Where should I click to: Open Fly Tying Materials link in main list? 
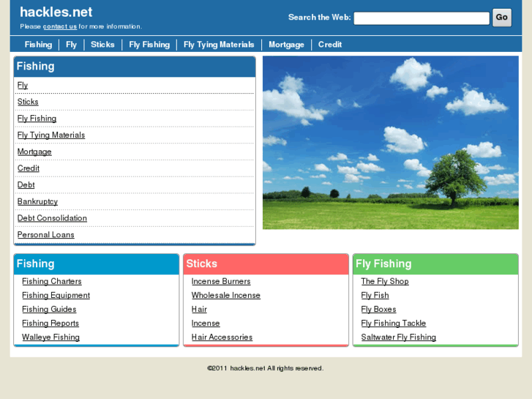coord(51,135)
